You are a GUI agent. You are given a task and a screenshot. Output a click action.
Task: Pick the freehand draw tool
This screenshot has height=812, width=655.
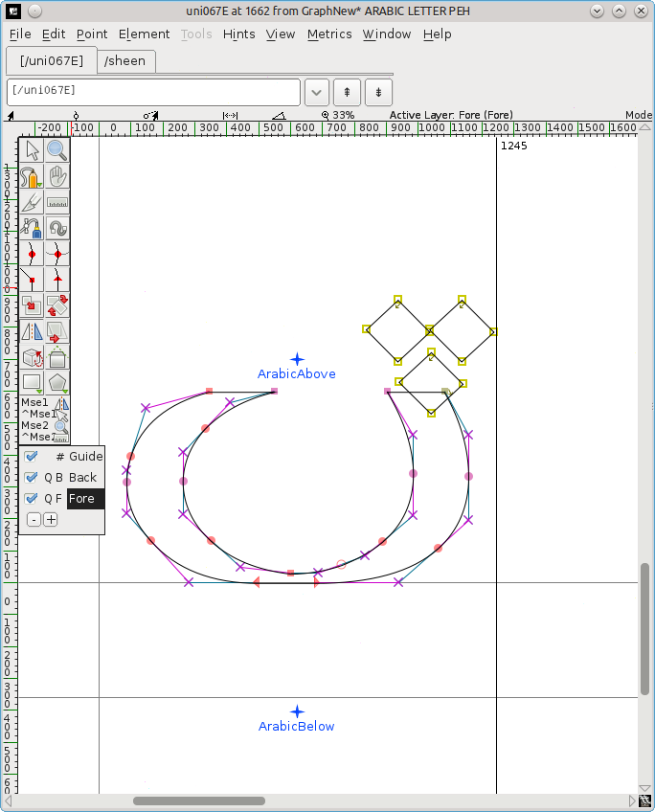point(33,176)
